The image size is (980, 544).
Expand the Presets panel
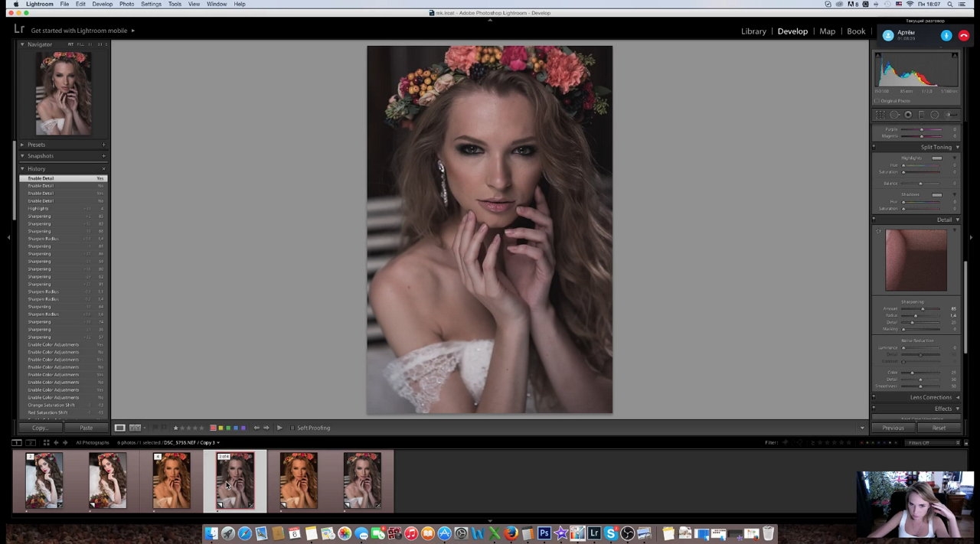coord(22,145)
